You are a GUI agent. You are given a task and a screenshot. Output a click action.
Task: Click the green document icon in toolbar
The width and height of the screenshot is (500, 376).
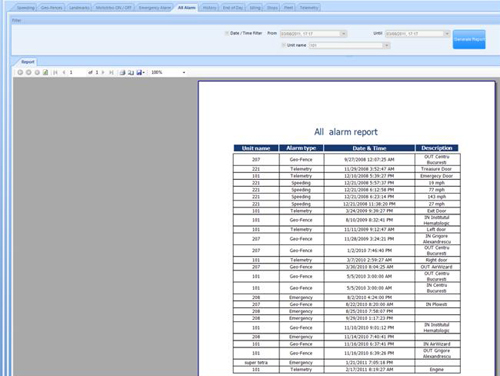pyautogui.click(x=46, y=72)
